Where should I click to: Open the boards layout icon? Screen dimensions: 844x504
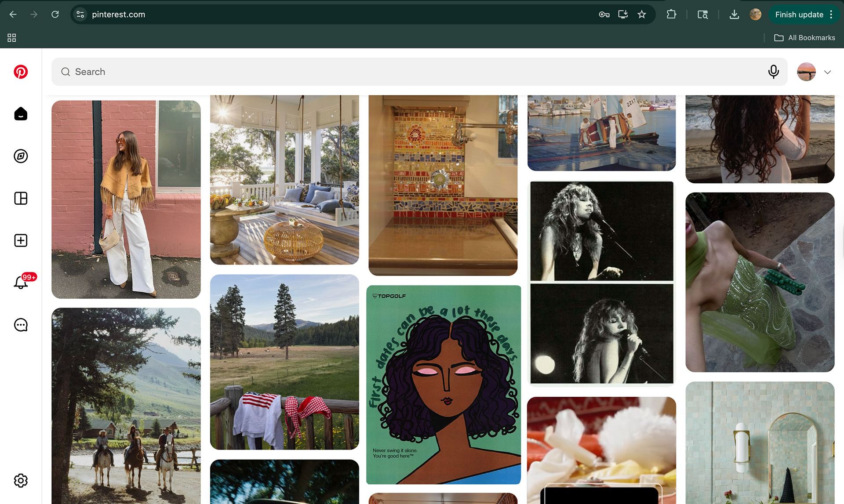[21, 198]
